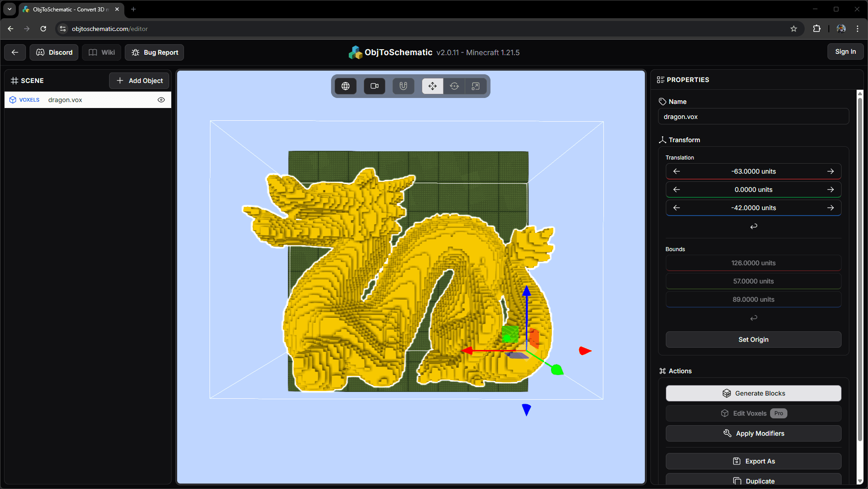Select the move translate gizmo tool

pyautogui.click(x=432, y=86)
